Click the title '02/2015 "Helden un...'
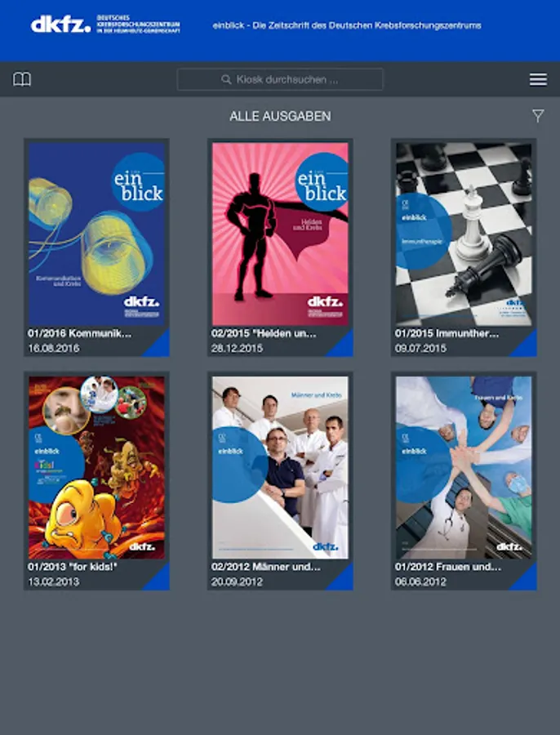Viewport: 560px width, 735px height. [x=264, y=333]
